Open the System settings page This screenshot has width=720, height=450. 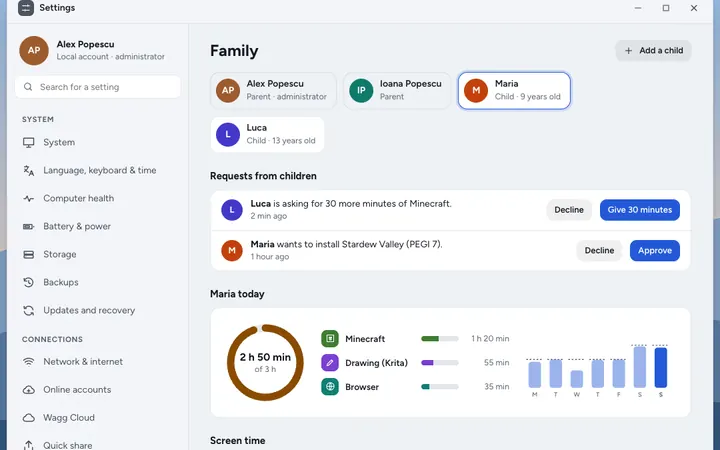pos(97,142)
